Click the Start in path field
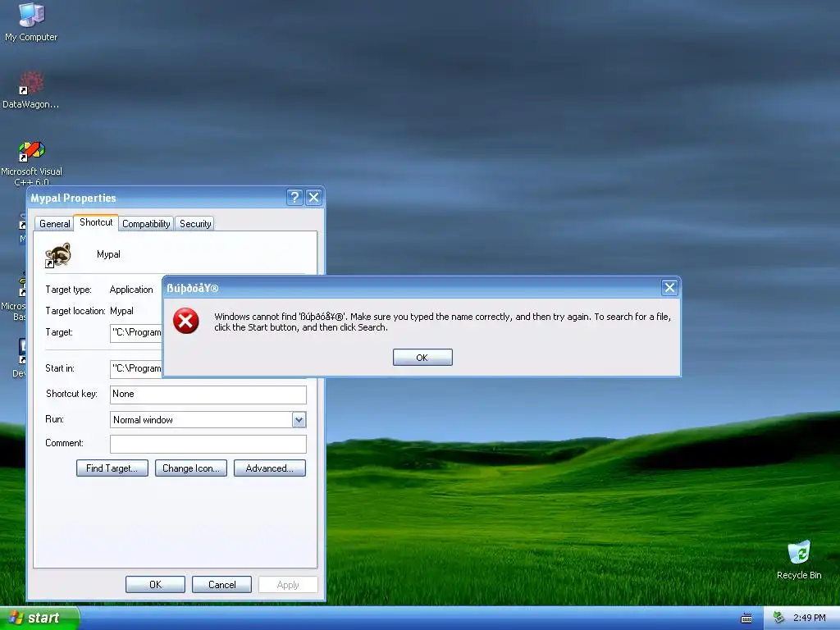The image size is (840, 630). tap(136, 368)
